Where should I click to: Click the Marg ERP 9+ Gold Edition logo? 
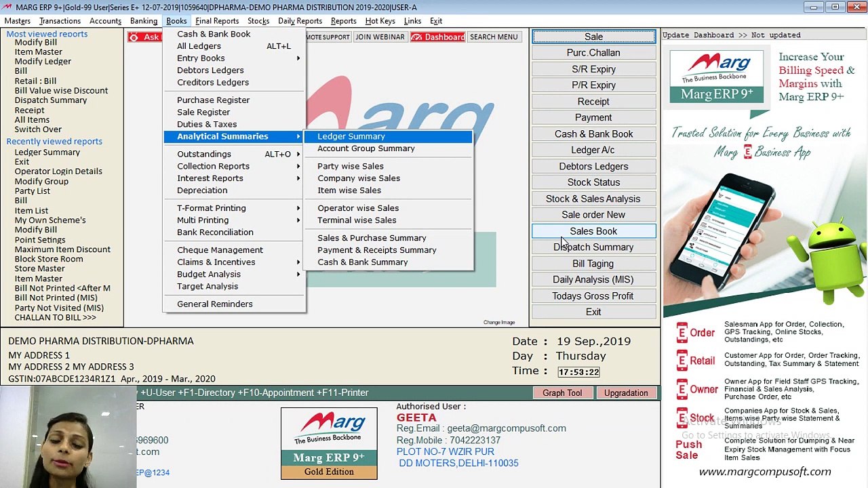(x=329, y=443)
